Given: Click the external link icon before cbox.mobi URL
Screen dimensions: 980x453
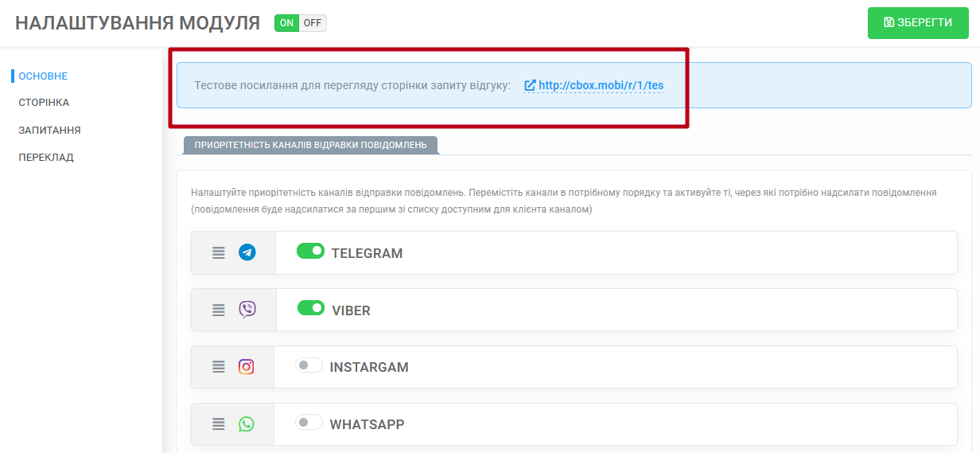Looking at the screenshot, I should 530,85.
